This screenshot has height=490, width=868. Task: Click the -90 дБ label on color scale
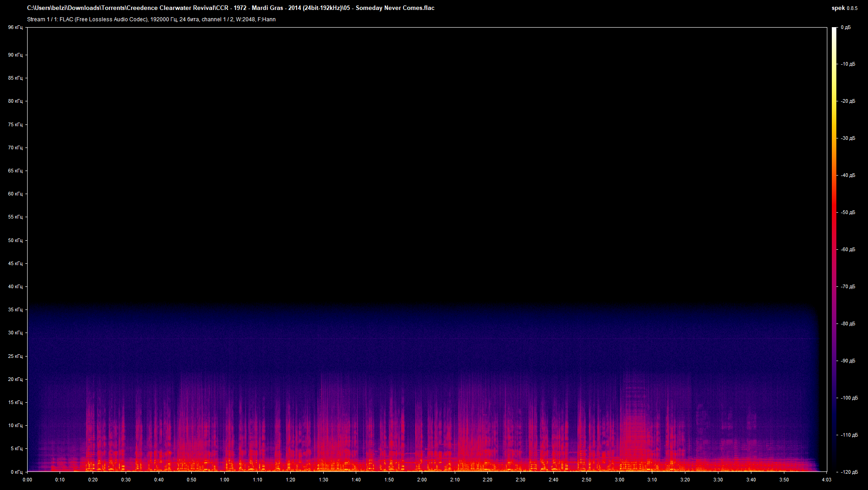pos(848,361)
